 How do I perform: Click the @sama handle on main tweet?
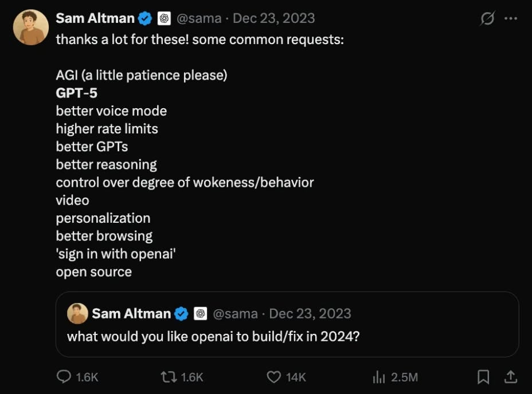point(199,18)
